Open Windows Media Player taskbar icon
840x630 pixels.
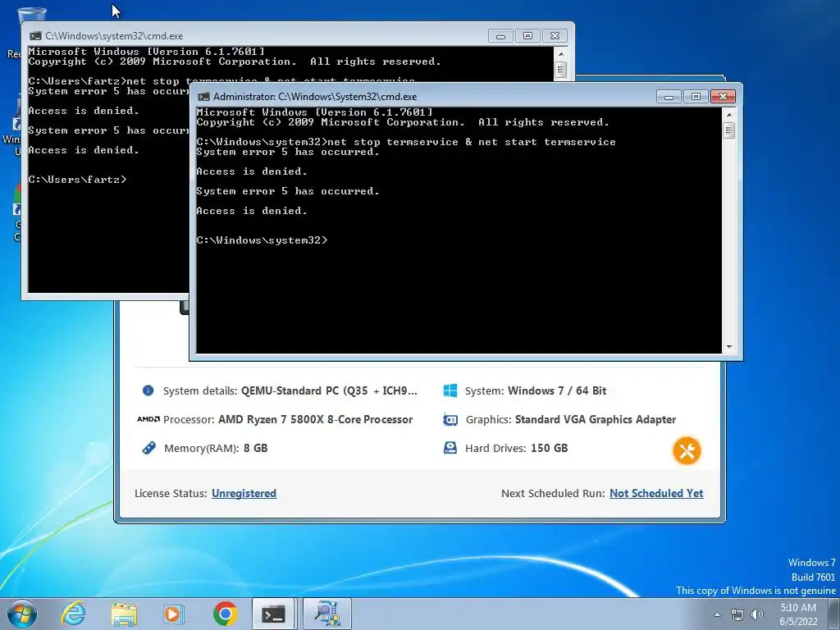coord(174,614)
